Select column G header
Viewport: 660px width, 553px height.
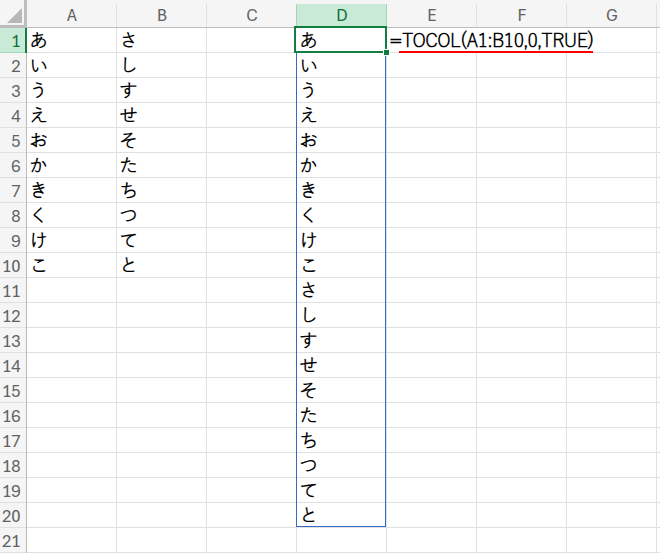tap(611, 14)
